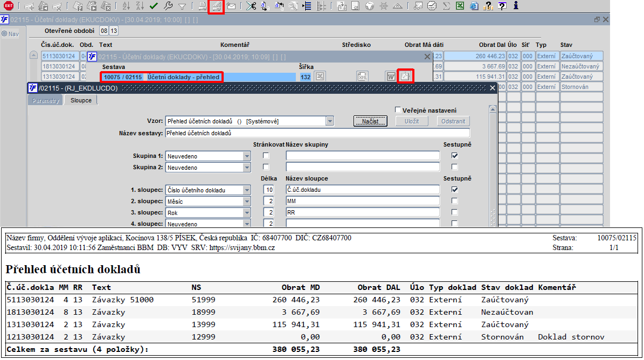Enable the Veřejné nastavení checkbox
The height and width of the screenshot is (360, 644).
click(x=398, y=109)
